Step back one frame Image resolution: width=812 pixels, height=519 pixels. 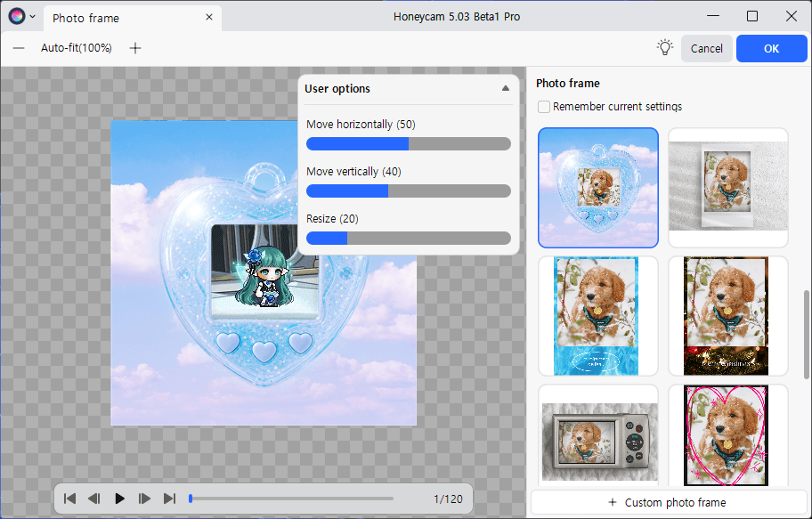[94, 499]
